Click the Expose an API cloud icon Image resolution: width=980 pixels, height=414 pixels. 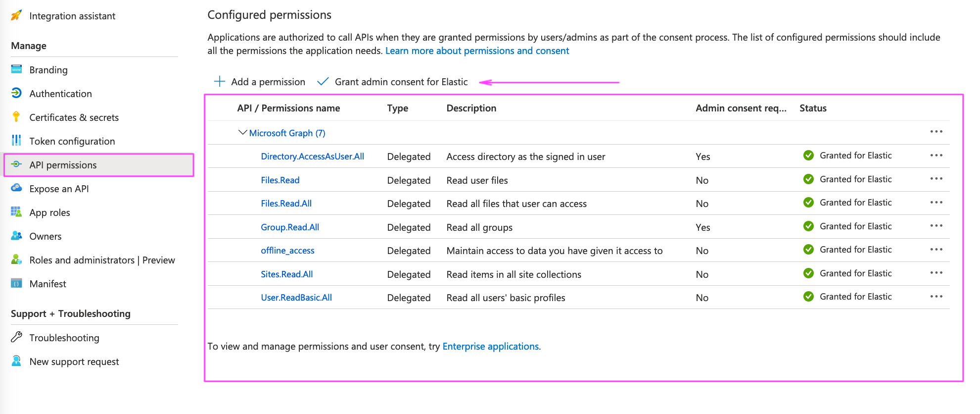(x=16, y=188)
